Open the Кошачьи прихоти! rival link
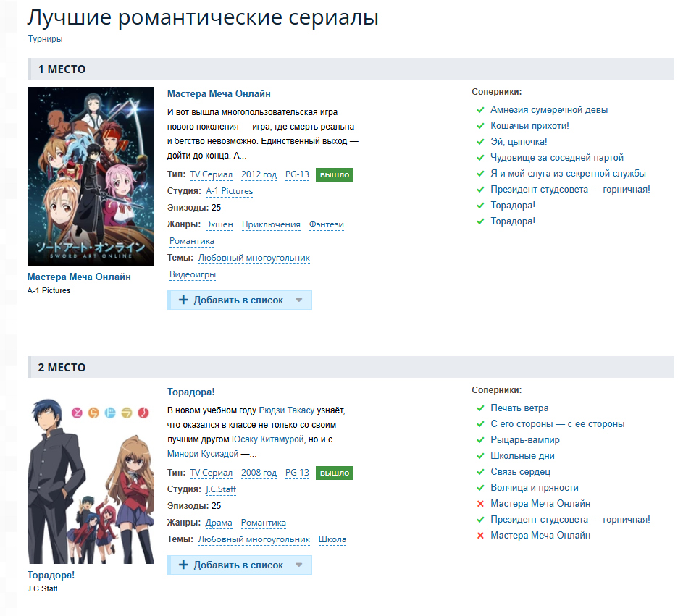 pyautogui.click(x=529, y=126)
